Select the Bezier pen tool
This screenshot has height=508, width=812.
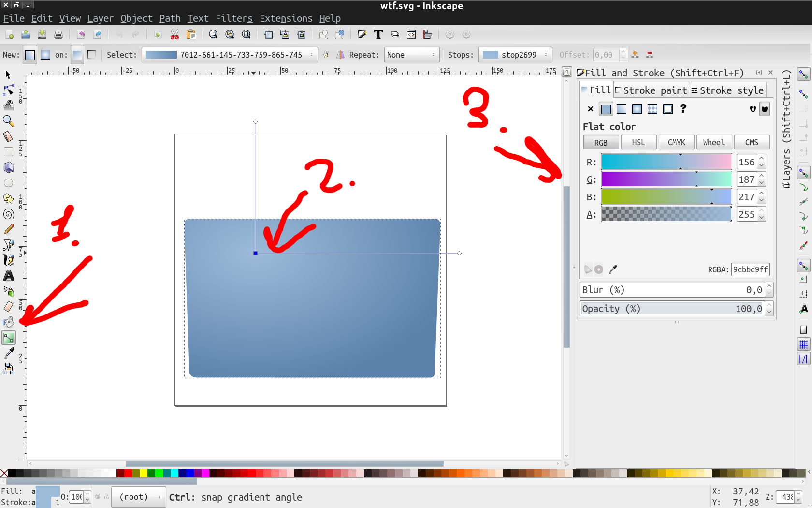tap(8, 244)
